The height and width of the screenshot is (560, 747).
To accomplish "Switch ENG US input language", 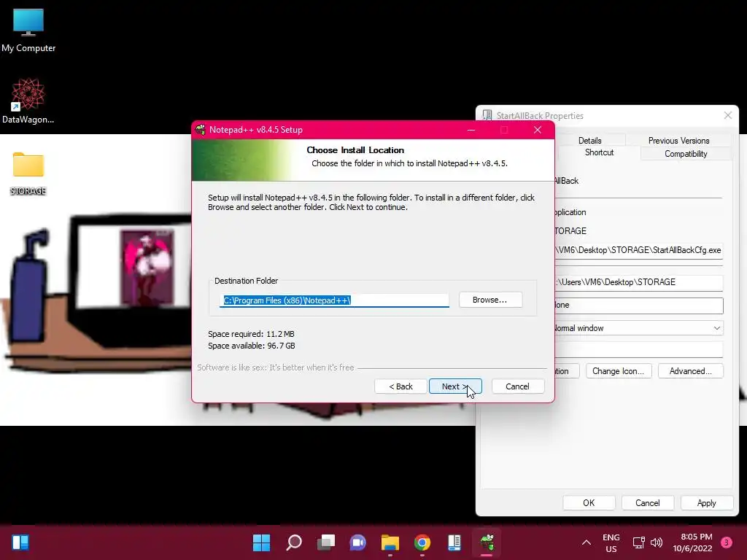I will [x=611, y=542].
